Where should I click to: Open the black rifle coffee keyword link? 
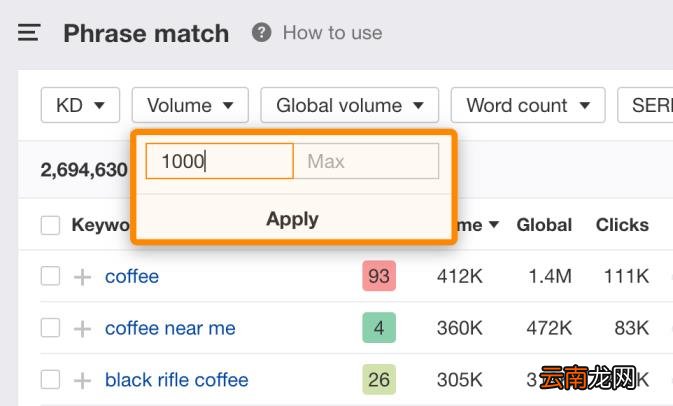coord(176,380)
